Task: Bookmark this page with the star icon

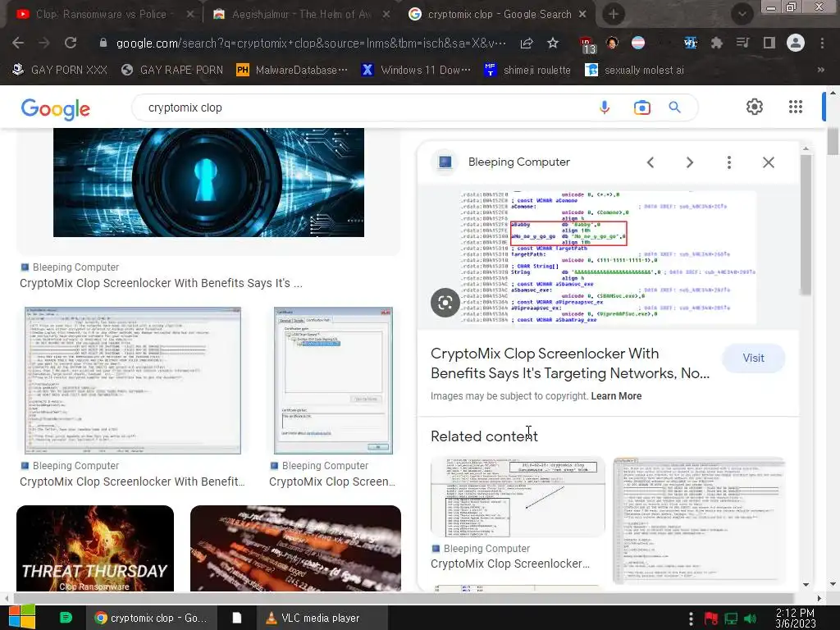Action: pos(553,43)
